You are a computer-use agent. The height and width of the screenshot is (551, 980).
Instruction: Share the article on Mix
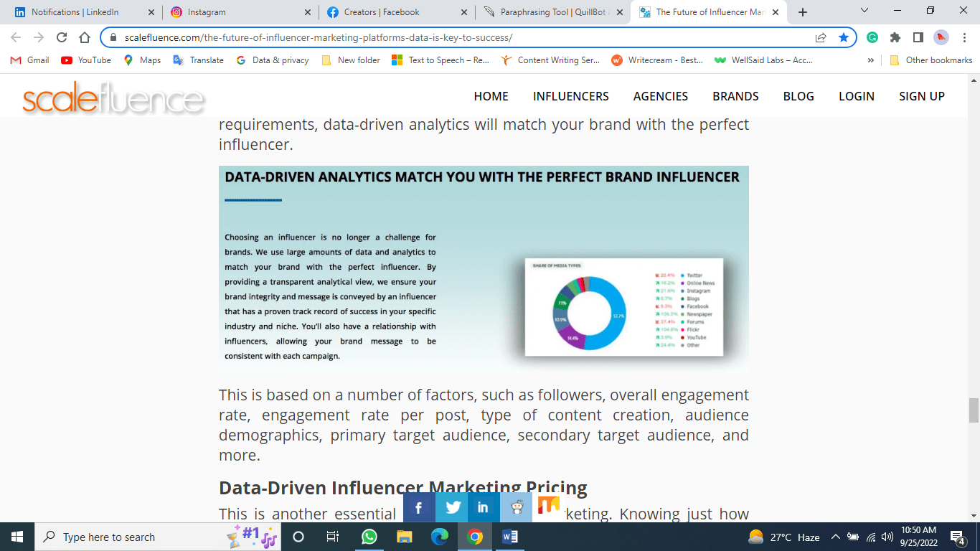pyautogui.click(x=548, y=507)
